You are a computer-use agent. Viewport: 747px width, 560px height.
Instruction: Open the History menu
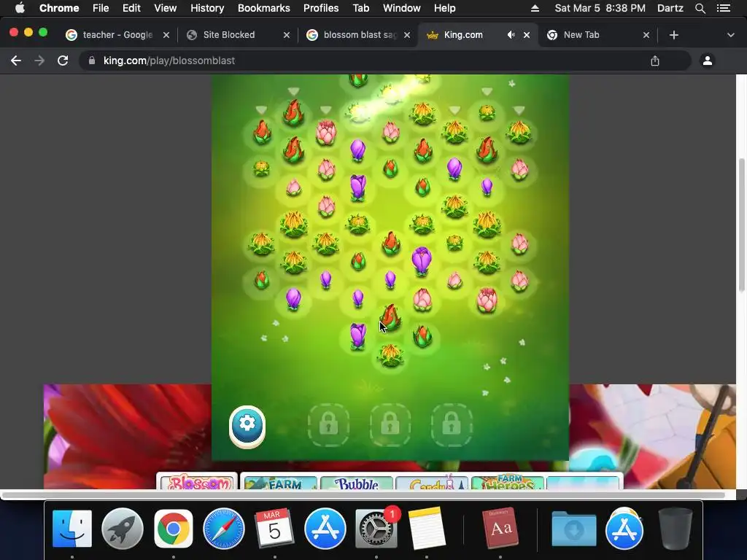(207, 8)
